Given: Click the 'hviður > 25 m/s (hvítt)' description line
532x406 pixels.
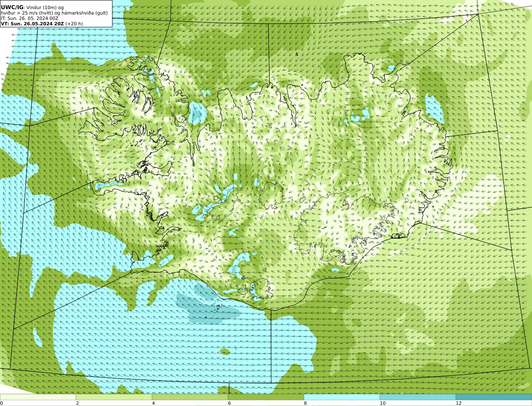Looking at the screenshot, I should (x=54, y=13).
